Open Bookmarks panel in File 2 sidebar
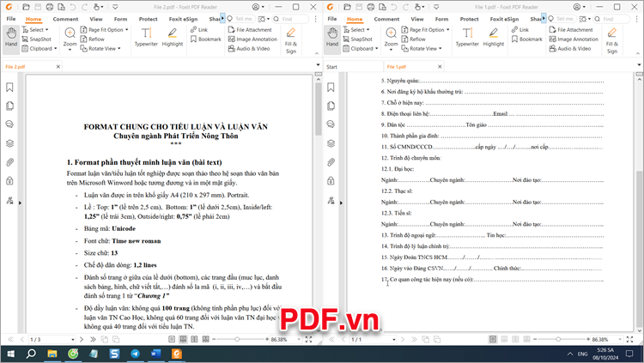 coord(9,87)
